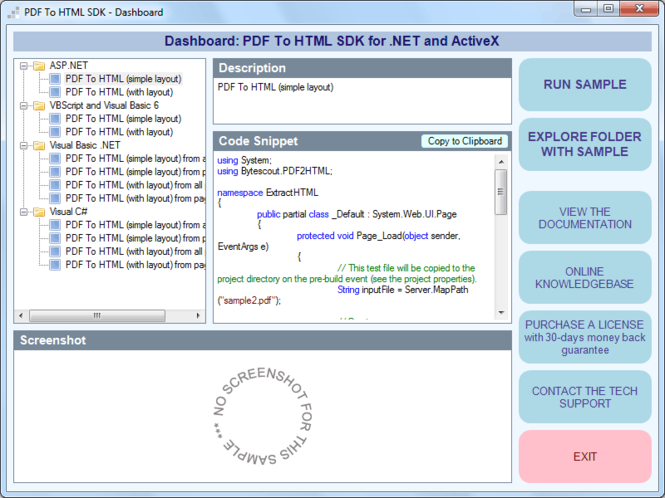This screenshot has width=665, height=498.
Task: Select VBScript PDF To HTML (simple layout) sample
Action: click(123, 119)
